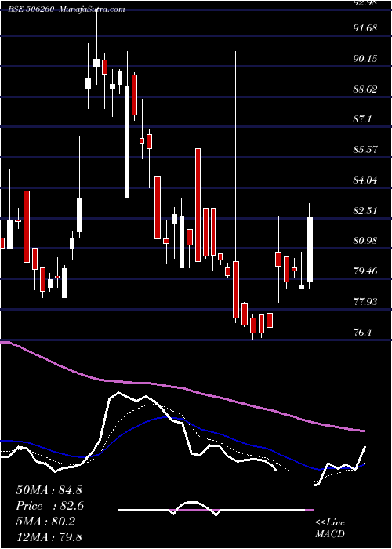Click the BSE 506260 ticker label
392x549 pixels.
(x=31, y=9)
